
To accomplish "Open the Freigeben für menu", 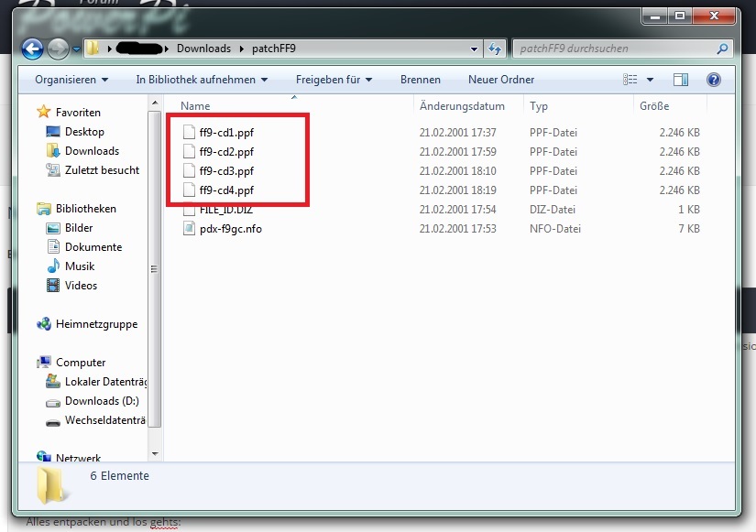I will click(334, 80).
